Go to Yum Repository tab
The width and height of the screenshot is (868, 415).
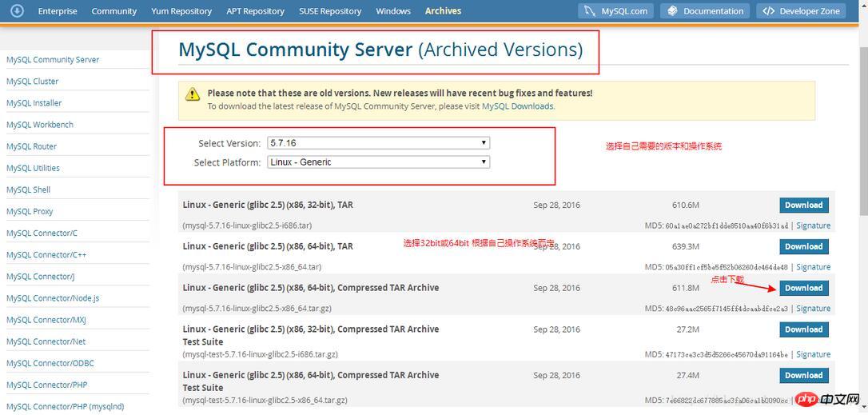click(x=181, y=11)
